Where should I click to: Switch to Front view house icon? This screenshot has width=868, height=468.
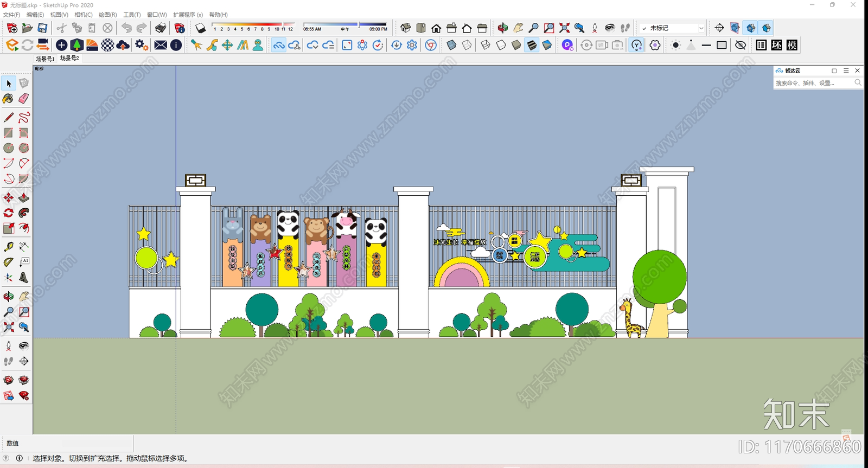point(436,28)
